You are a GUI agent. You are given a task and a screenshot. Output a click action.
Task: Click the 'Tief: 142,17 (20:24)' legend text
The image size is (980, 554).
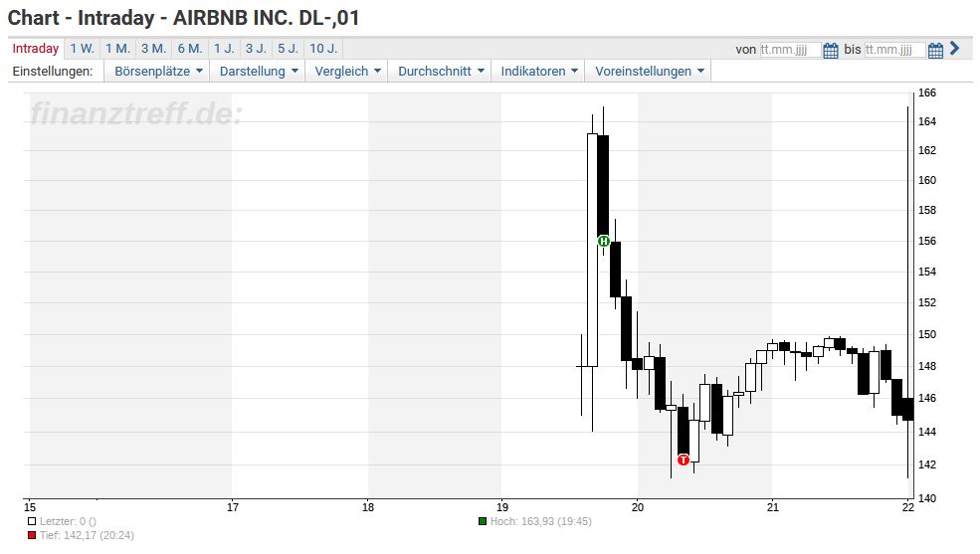click(87, 535)
